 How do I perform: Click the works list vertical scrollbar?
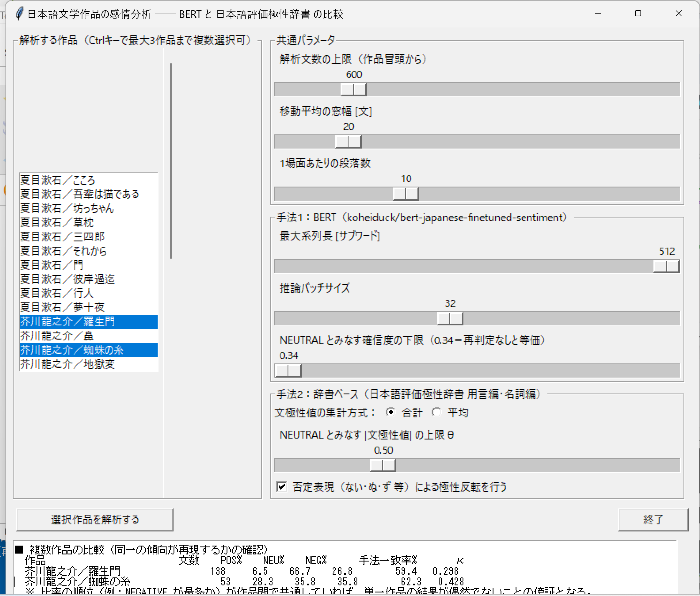(171, 161)
